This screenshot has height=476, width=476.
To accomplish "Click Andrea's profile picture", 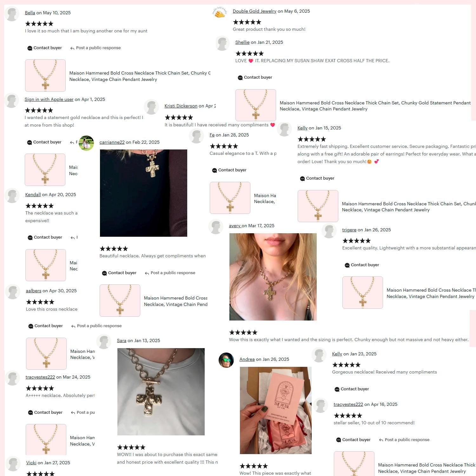I will (226, 360).
